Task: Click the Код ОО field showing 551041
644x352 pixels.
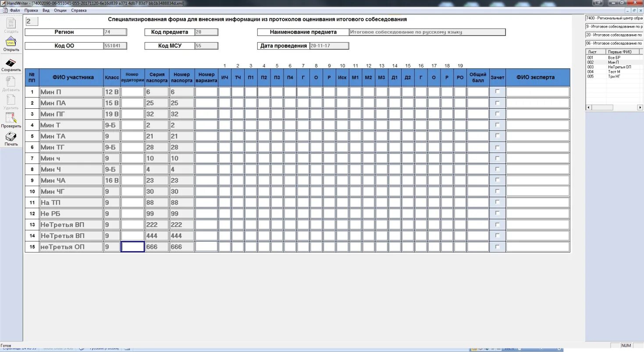Action: (115, 46)
